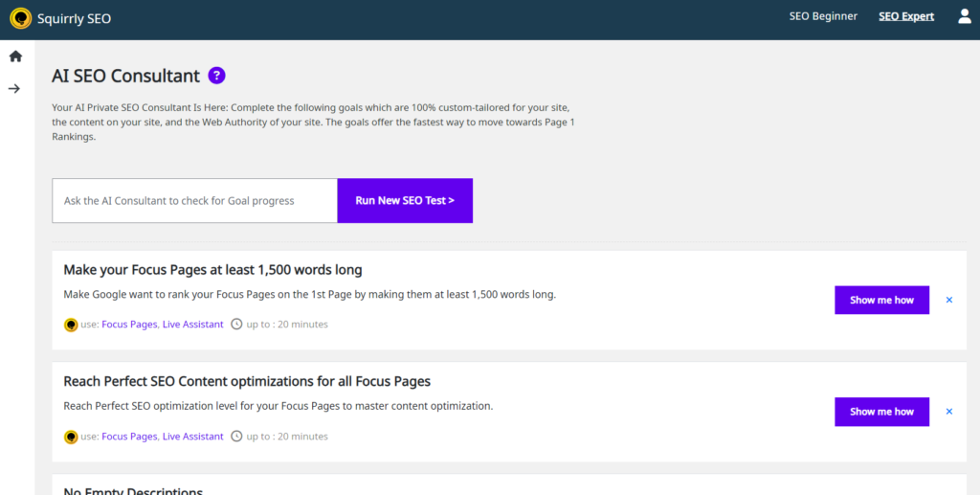The image size is (980, 495).
Task: Click the AI SEO Consultant heading
Action: 125,76
